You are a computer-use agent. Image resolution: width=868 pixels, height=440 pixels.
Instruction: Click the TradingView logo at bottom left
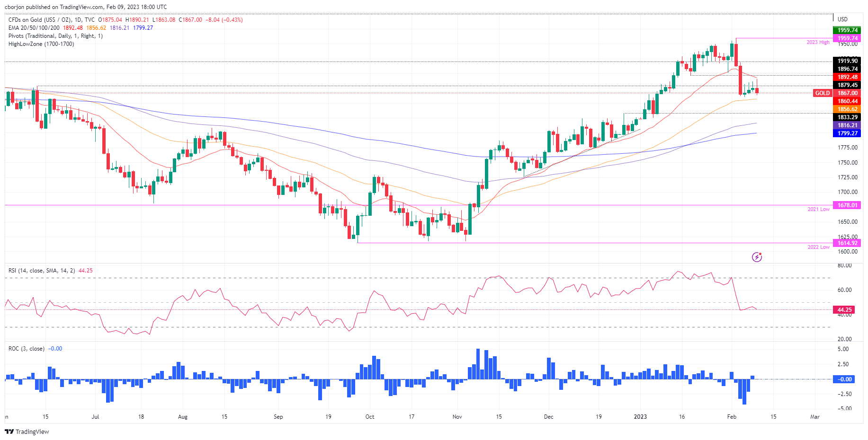click(x=27, y=431)
